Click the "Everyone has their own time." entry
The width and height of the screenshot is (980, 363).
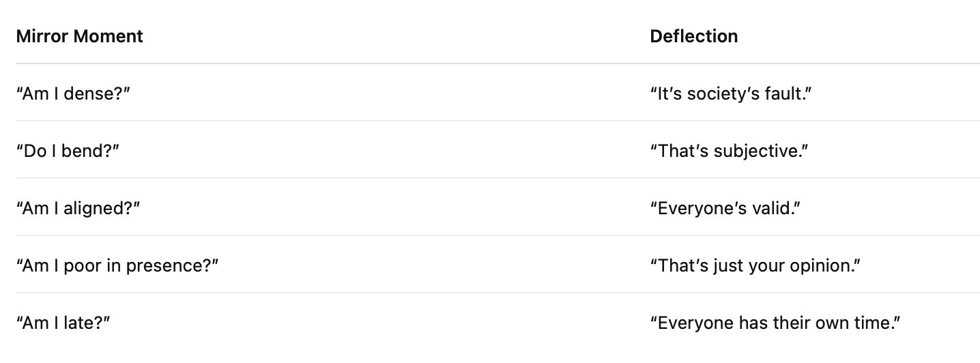[x=776, y=322]
